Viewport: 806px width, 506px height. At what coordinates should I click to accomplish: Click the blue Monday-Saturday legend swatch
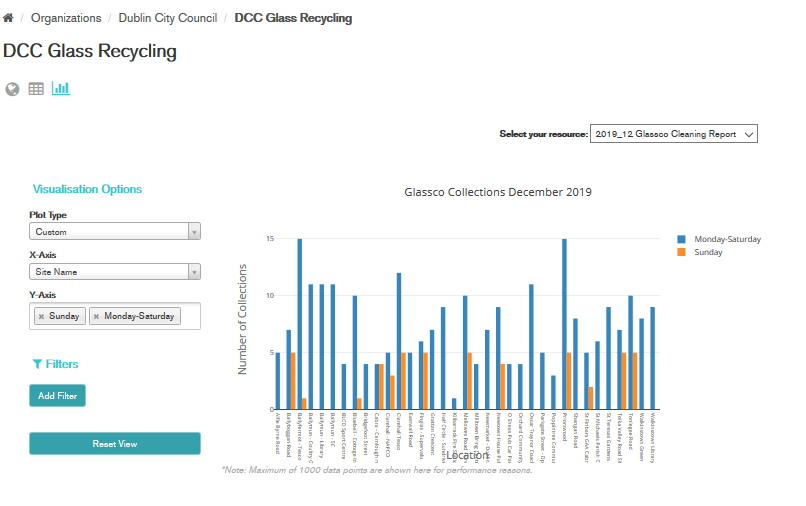click(682, 239)
